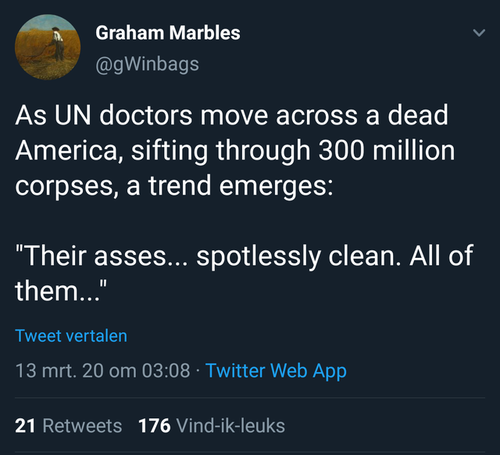The image size is (500, 455).
Task: Click the word Retweets label
Action: pos(82,426)
